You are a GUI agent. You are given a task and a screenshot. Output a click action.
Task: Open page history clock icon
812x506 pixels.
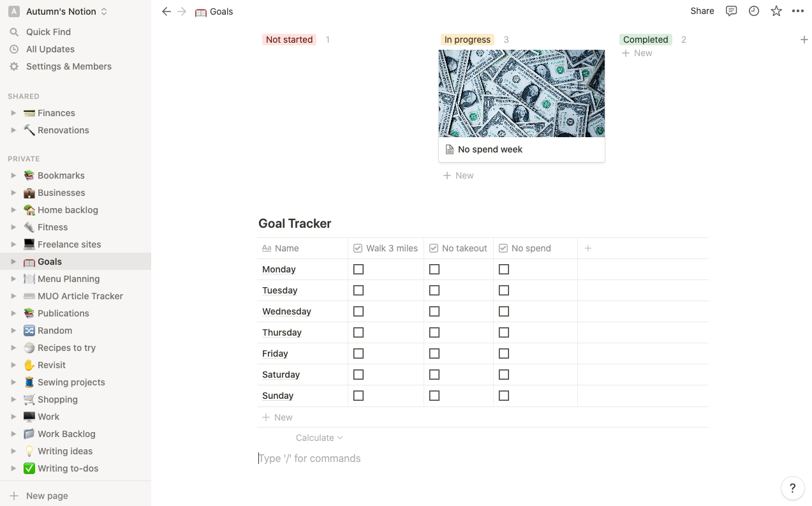[x=754, y=11]
